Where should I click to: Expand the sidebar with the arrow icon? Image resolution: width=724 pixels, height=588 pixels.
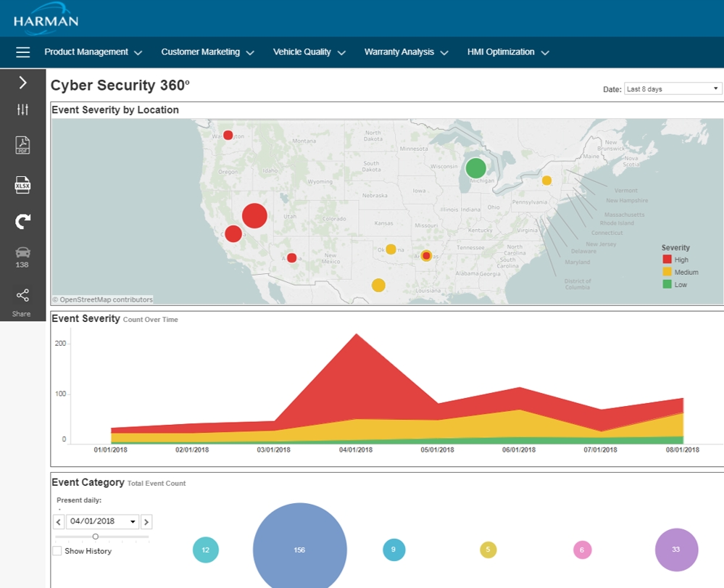tap(22, 83)
